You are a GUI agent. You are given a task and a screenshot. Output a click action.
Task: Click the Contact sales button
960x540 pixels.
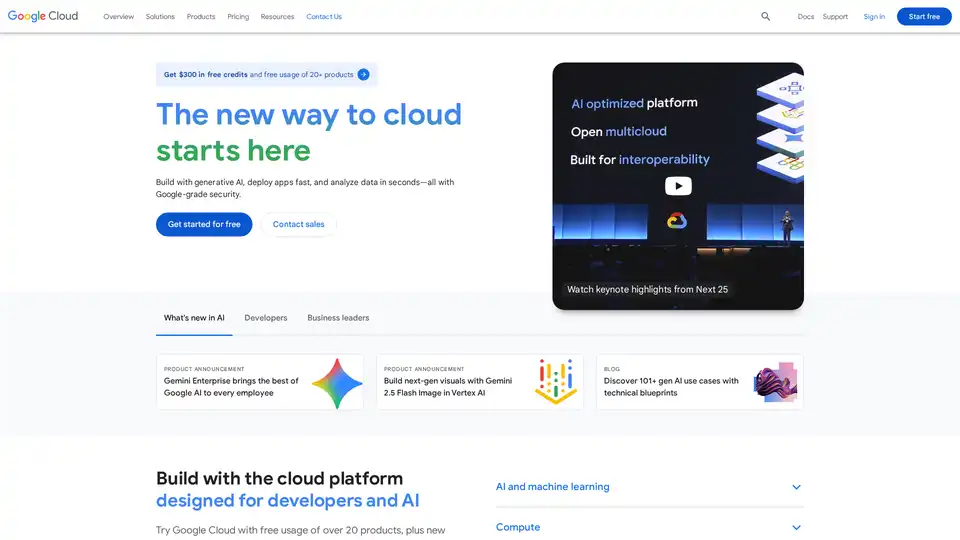[299, 225]
